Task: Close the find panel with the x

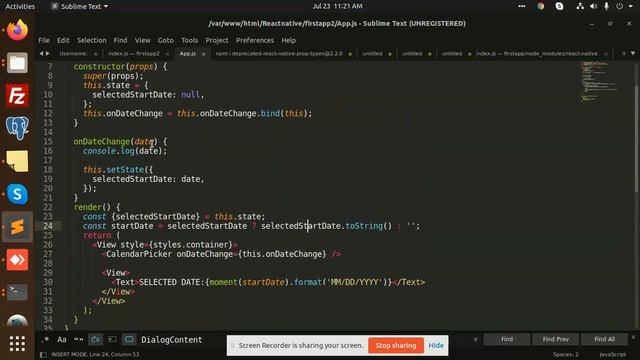Action: point(633,338)
